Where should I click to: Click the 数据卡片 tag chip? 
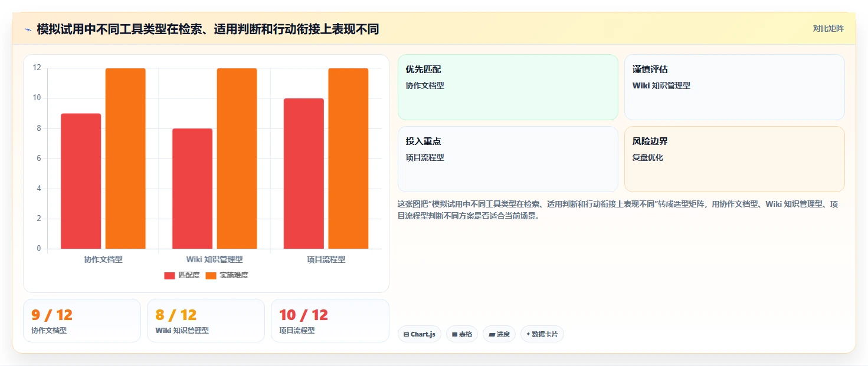click(x=542, y=334)
